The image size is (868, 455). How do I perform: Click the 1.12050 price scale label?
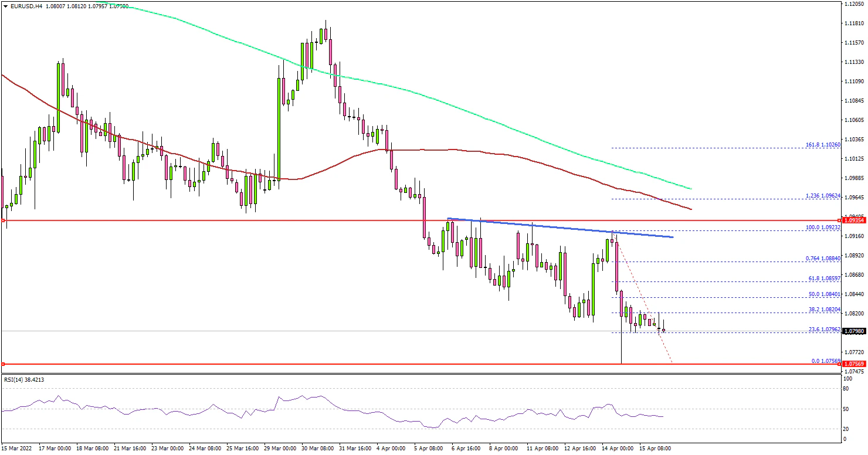(x=854, y=4)
